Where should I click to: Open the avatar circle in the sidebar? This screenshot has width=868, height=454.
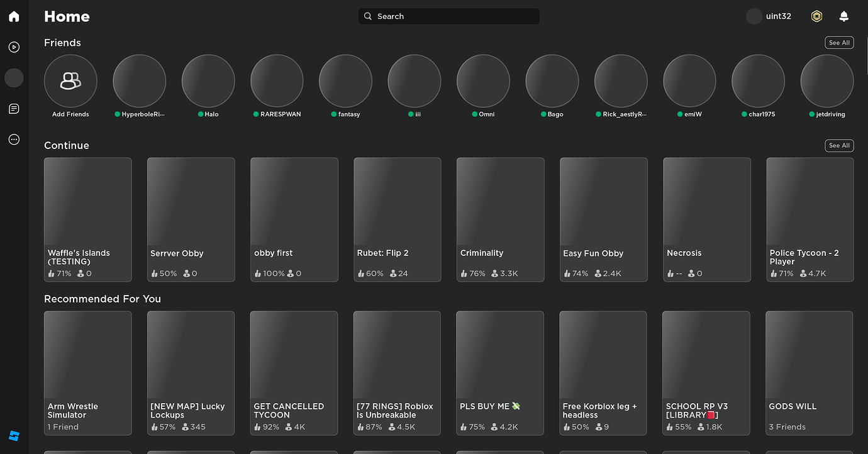[x=14, y=78]
